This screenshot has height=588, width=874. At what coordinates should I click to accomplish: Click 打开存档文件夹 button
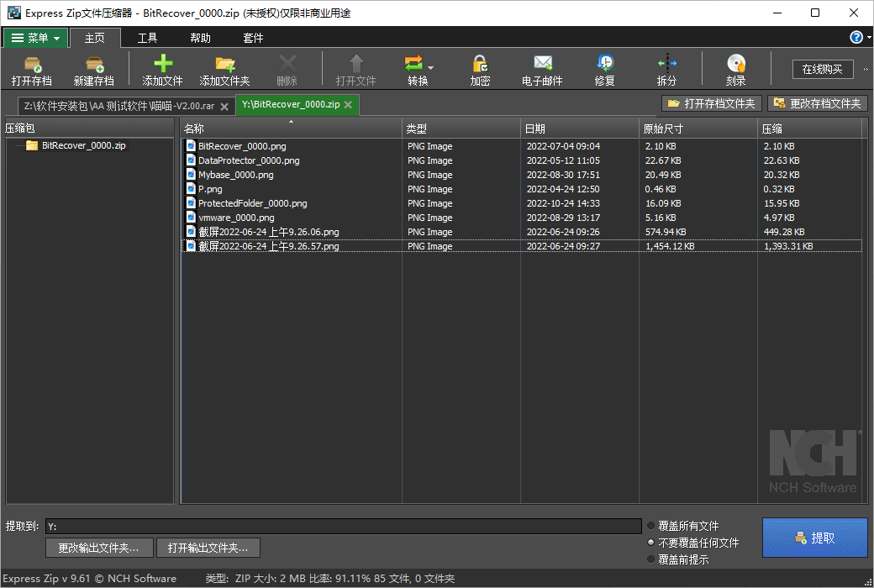[x=712, y=103]
